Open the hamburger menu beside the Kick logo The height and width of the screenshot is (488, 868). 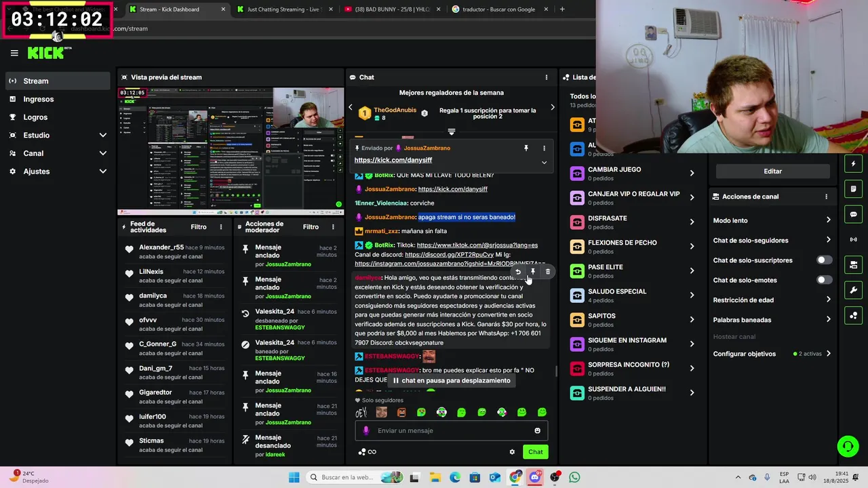point(14,53)
